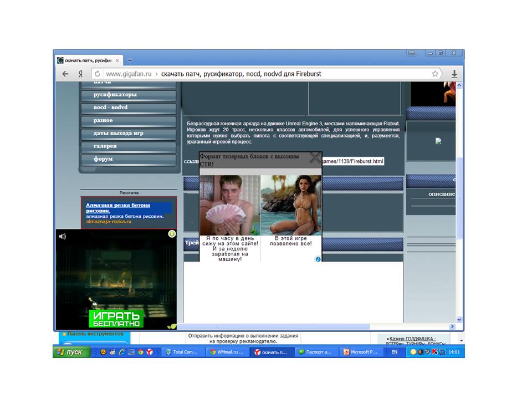
Task: Open a new browser tab with plus
Action: click(x=130, y=60)
